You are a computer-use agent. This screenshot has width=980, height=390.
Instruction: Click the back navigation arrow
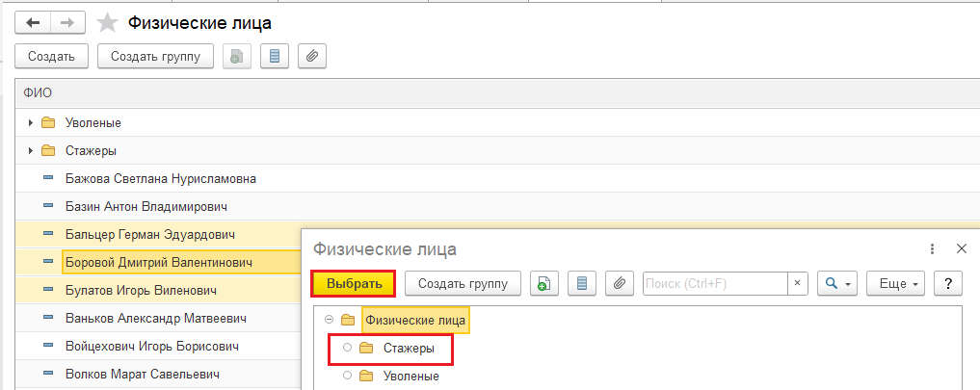tap(34, 22)
